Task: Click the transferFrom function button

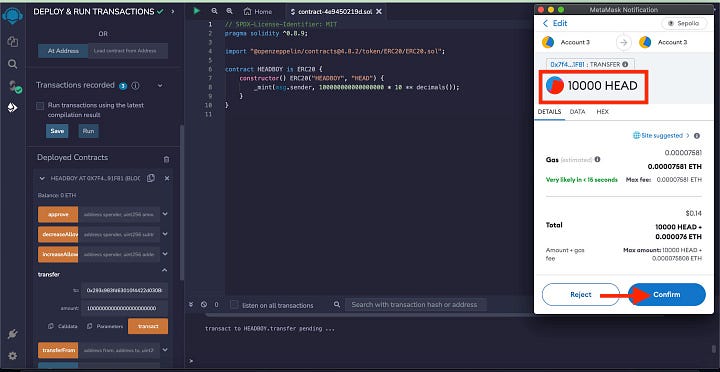Action: pyautogui.click(x=58, y=350)
